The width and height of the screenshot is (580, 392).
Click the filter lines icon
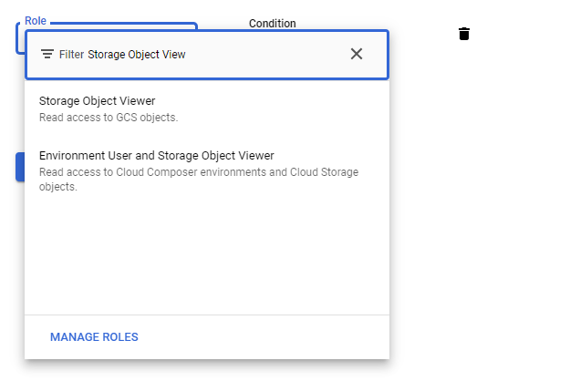tap(47, 54)
